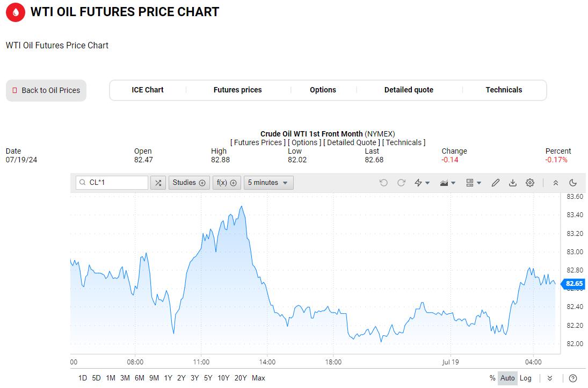This screenshot has height=388, width=588.
Task: Click the red oil drop logo
Action: (x=16, y=12)
